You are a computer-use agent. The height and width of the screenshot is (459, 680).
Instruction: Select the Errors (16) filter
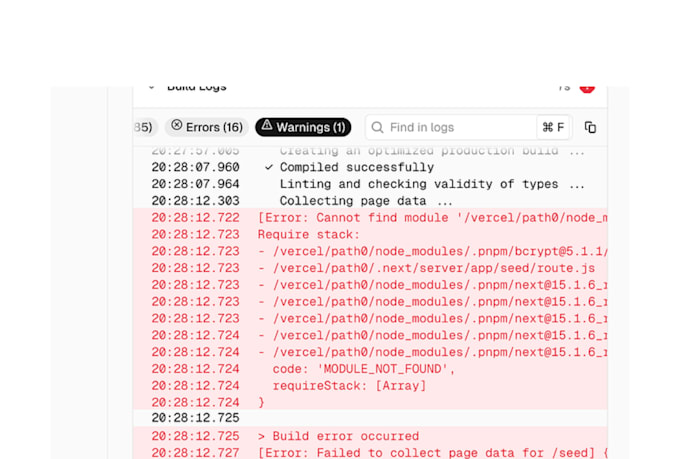pyautogui.click(x=207, y=127)
